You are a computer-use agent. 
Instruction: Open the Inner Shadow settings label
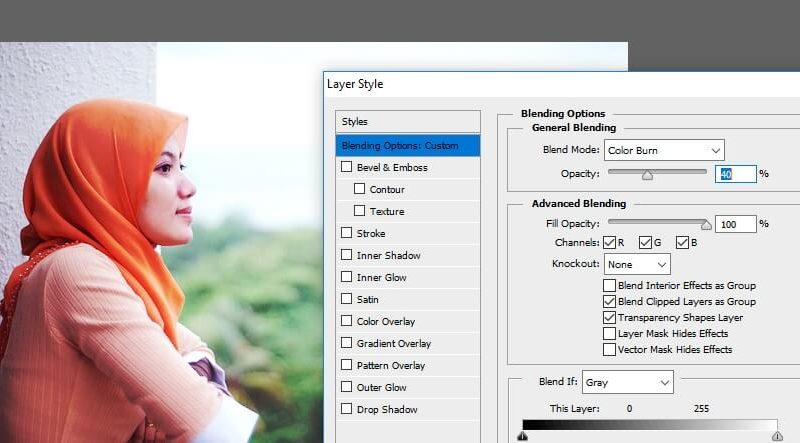(388, 255)
